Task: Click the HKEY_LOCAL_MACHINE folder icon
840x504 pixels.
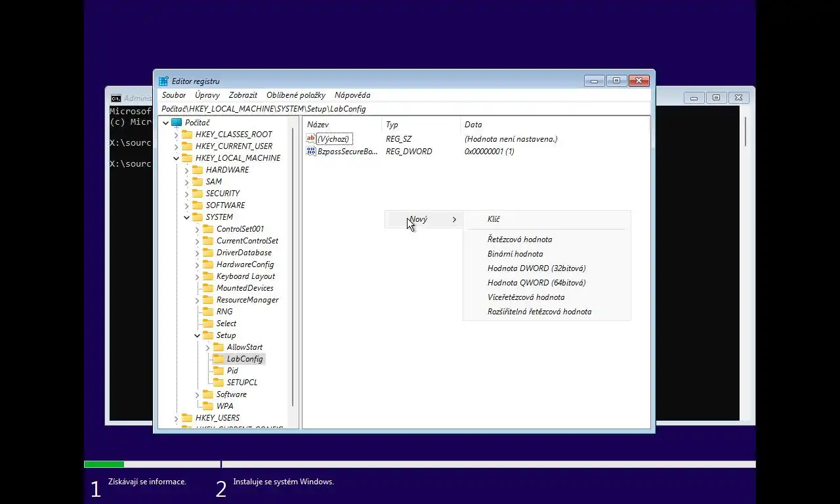Action: [187, 158]
